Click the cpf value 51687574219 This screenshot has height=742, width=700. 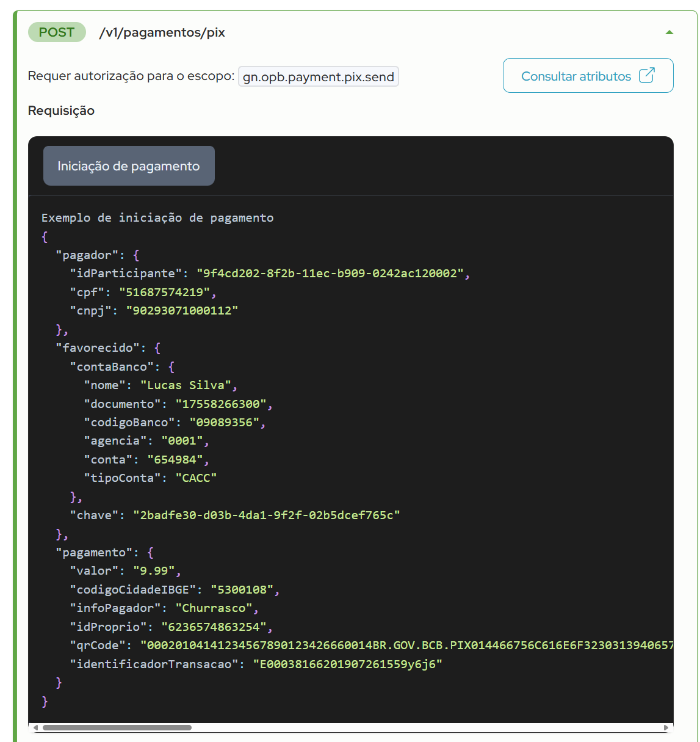(x=165, y=292)
